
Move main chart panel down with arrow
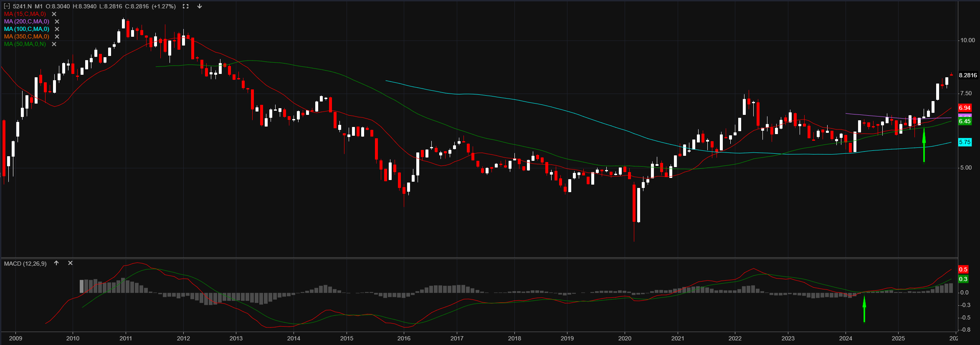tap(200, 6)
